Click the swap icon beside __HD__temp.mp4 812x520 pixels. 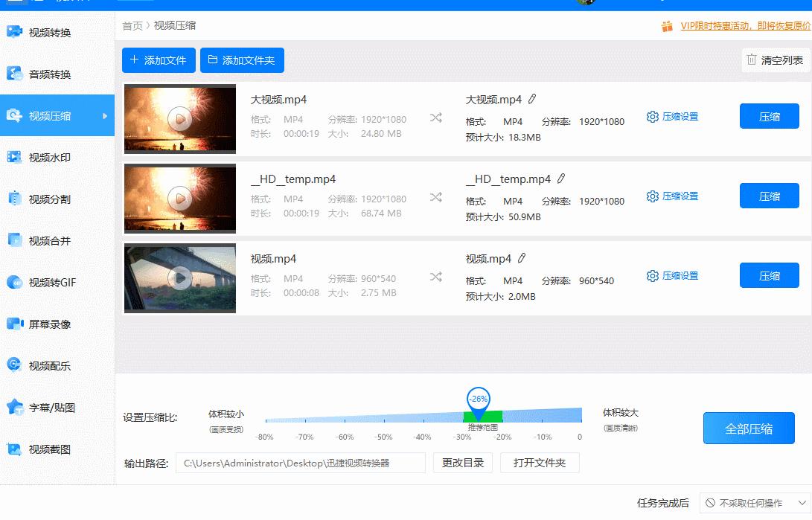click(x=435, y=198)
